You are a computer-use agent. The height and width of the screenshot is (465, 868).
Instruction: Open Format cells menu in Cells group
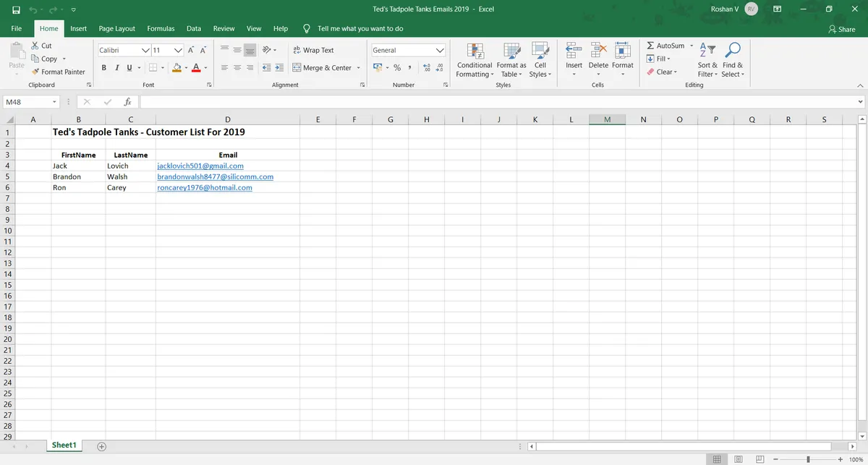[623, 59]
